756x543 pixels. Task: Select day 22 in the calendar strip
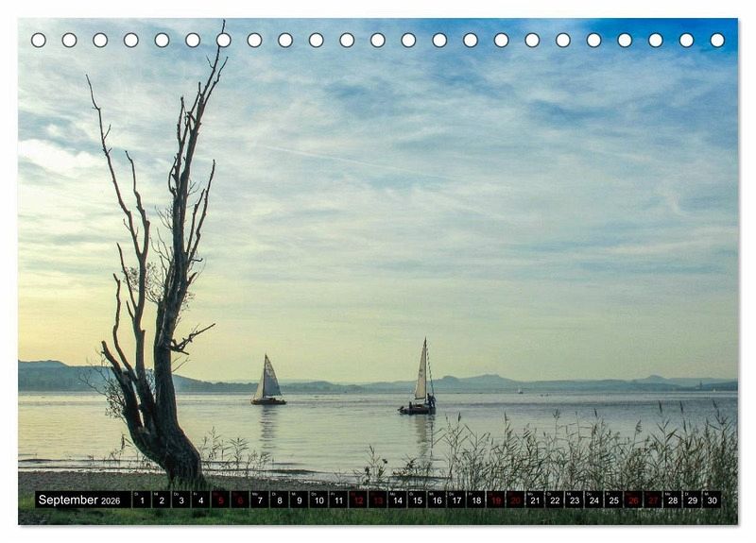pyautogui.click(x=555, y=501)
